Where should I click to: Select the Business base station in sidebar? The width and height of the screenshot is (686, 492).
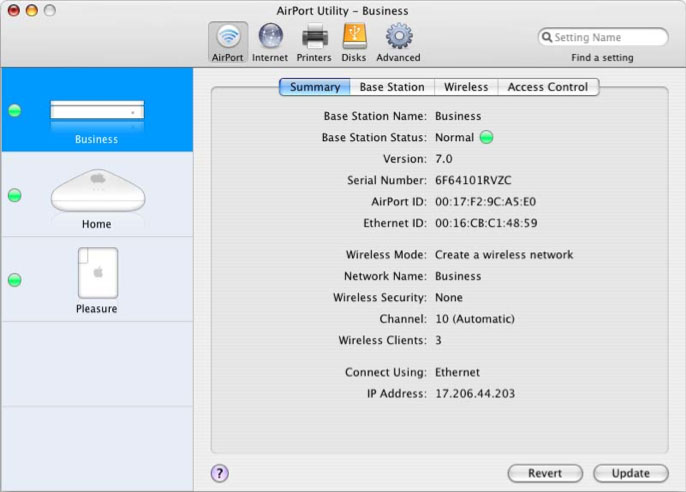97,110
